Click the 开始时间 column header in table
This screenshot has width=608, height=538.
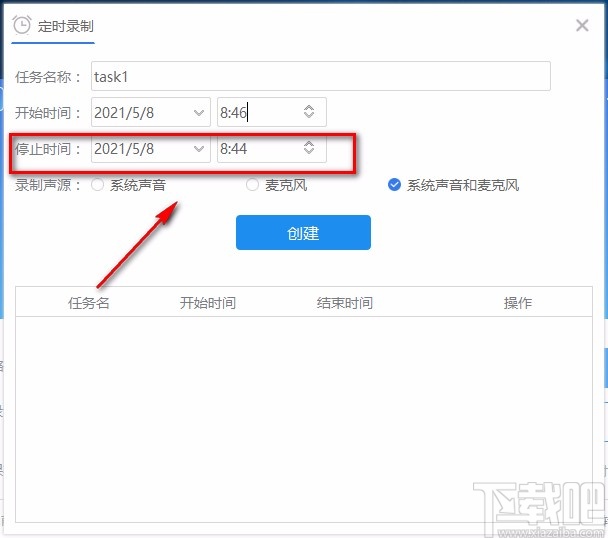208,303
